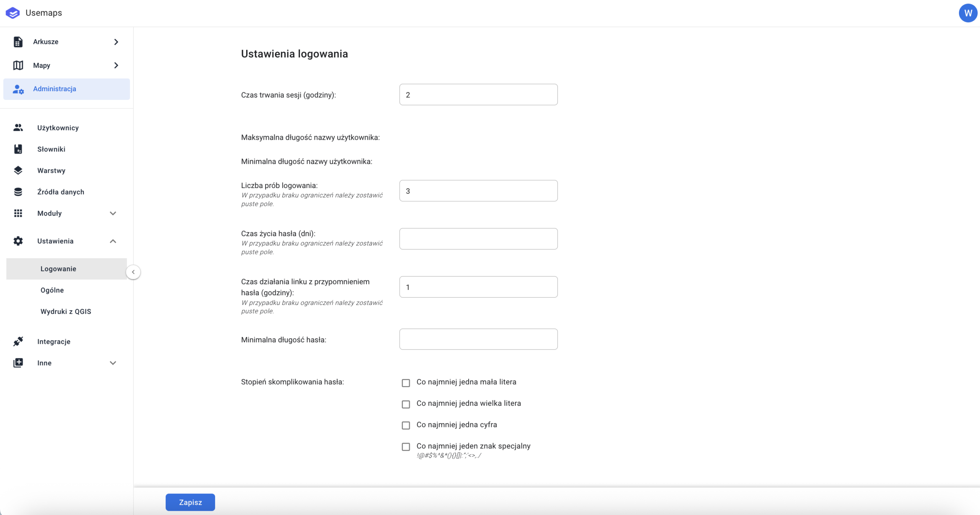Enable 'Co najmniej jedna mała litera' checkbox
This screenshot has width=980, height=515.
(x=406, y=383)
